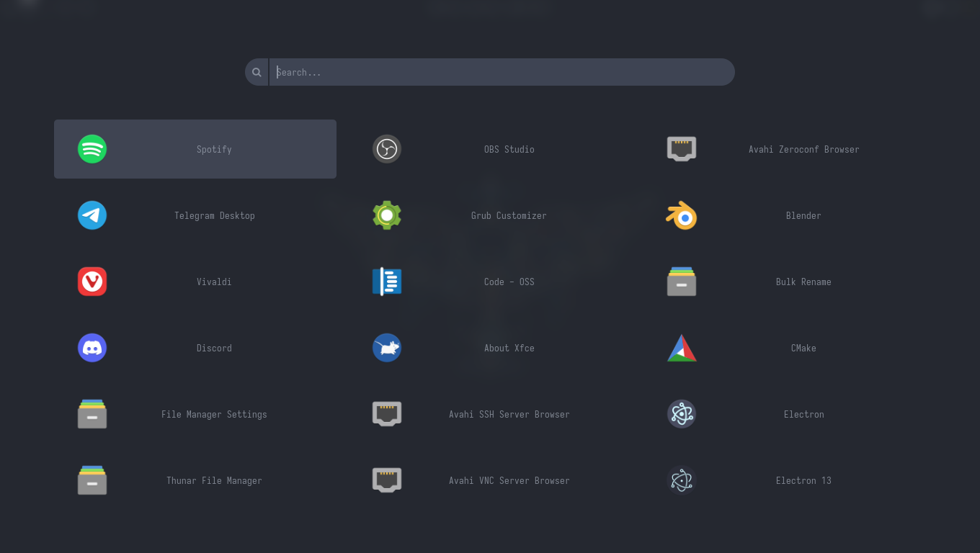Open Code - OSS blue icon

[x=387, y=282]
